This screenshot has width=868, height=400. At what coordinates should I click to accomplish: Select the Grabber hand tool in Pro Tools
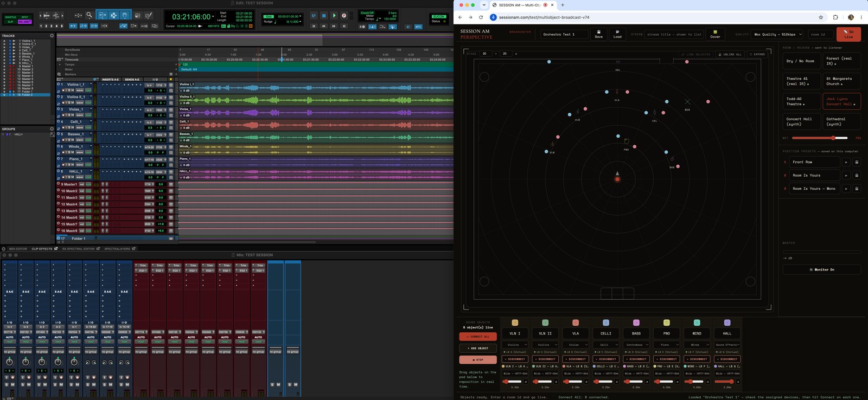point(125,16)
